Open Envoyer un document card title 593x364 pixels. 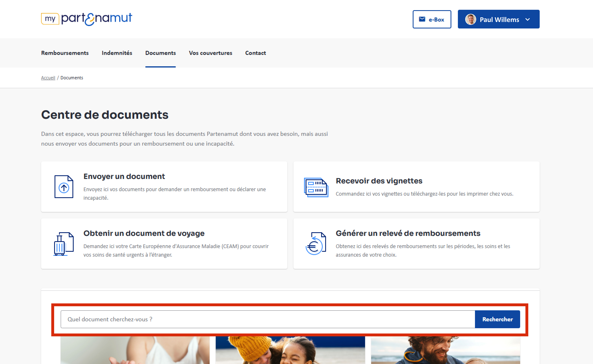pyautogui.click(x=124, y=177)
